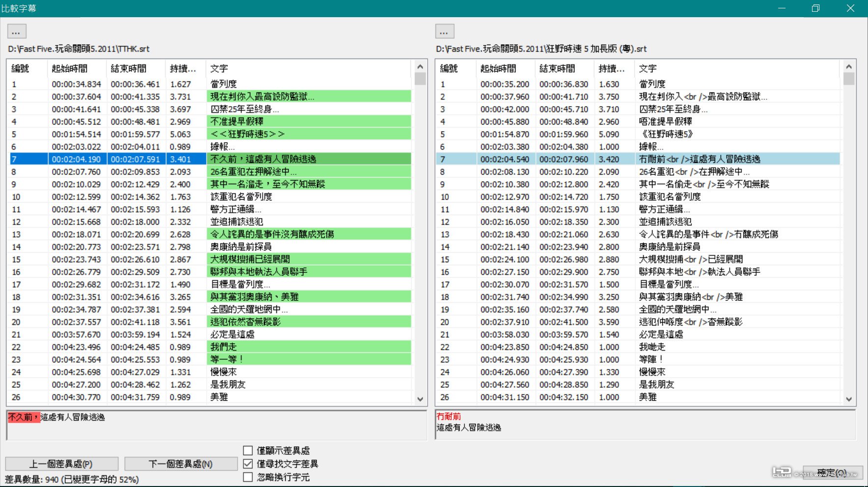Select the row 逃犯仲喺度<br />杳無蹤影

tap(638, 322)
